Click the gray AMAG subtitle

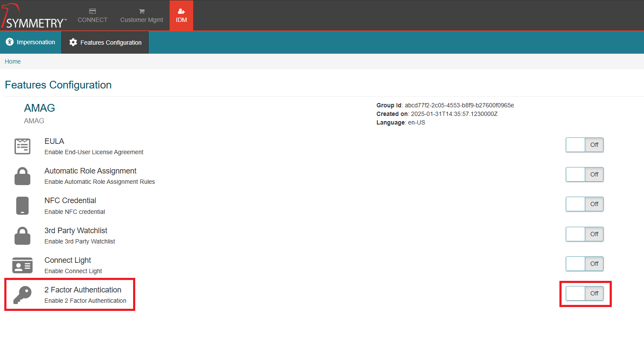[34, 121]
